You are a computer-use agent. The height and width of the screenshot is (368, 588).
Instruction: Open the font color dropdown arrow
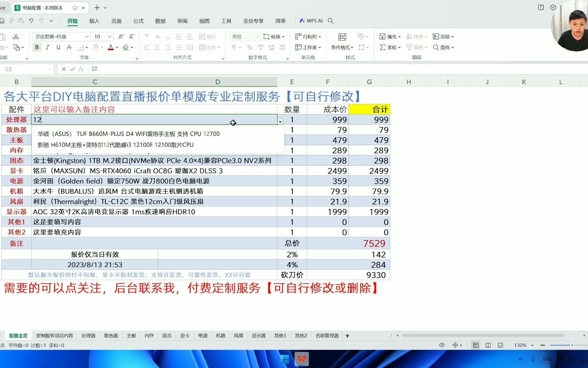click(x=117, y=47)
